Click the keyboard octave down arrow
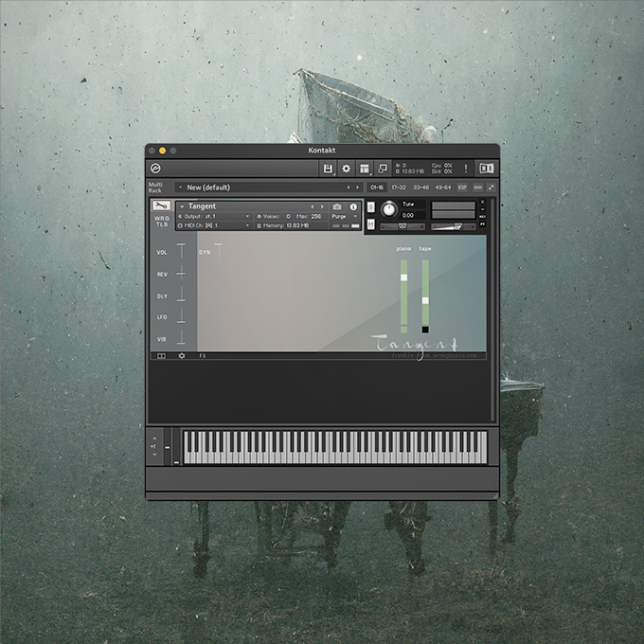Image resolution: width=644 pixels, height=644 pixels. (x=154, y=455)
